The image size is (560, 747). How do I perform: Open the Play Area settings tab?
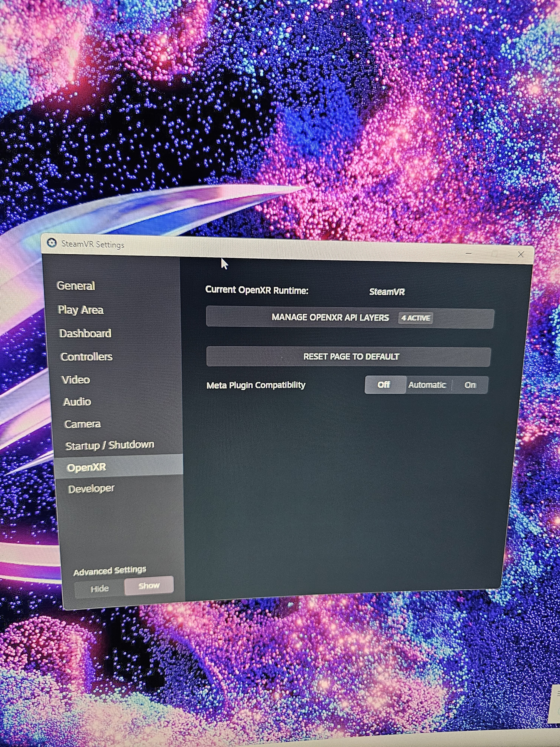coord(81,310)
